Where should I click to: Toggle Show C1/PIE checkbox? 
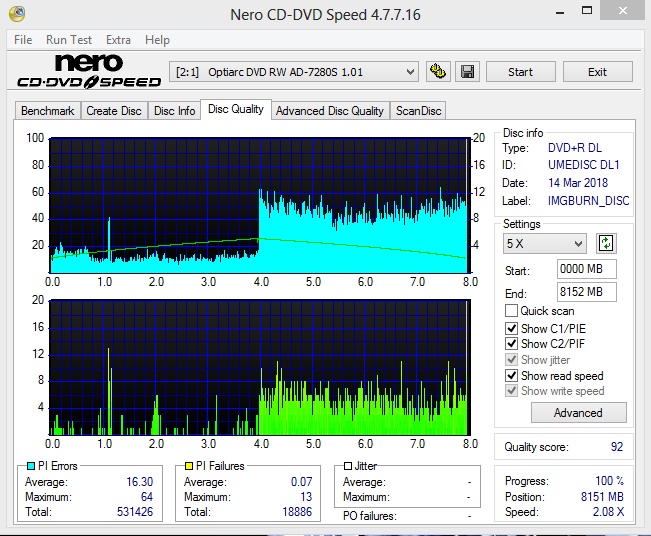click(512, 328)
